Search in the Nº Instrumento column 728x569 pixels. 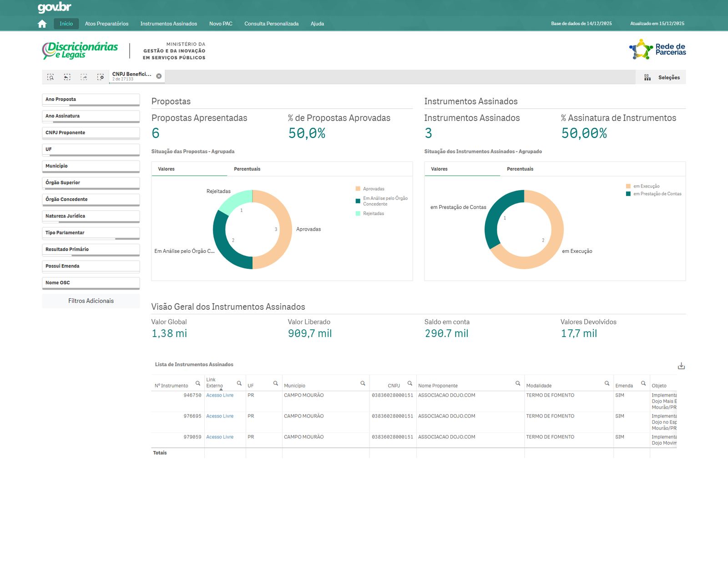click(198, 383)
